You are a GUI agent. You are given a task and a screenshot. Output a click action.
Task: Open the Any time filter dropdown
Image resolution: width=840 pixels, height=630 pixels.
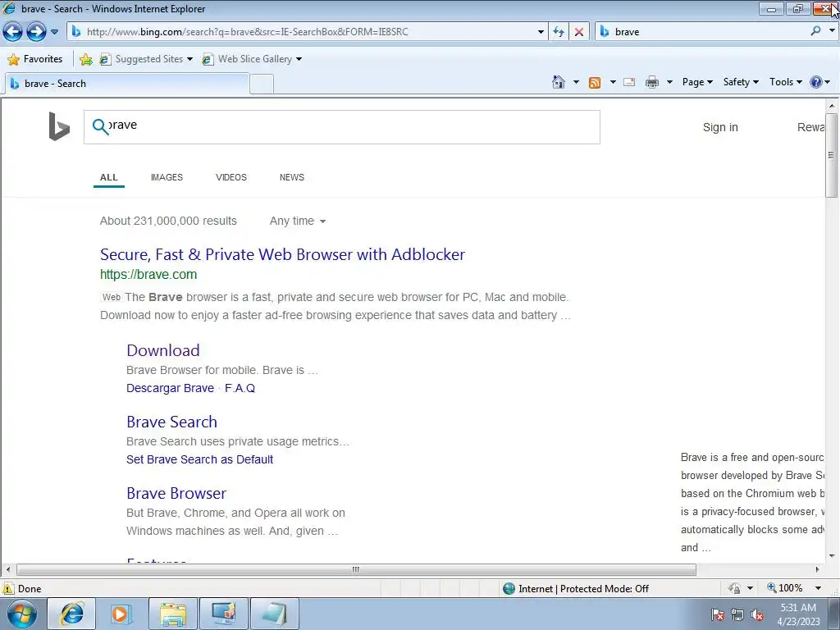[x=297, y=221]
